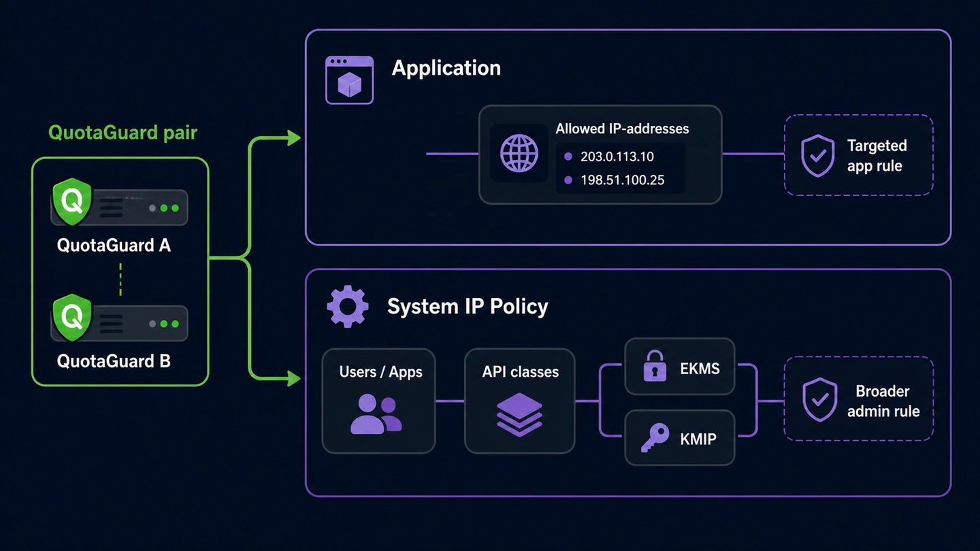This screenshot has width=980, height=551.
Task: Click the QuotaGuard B server status lights
Action: point(164,324)
